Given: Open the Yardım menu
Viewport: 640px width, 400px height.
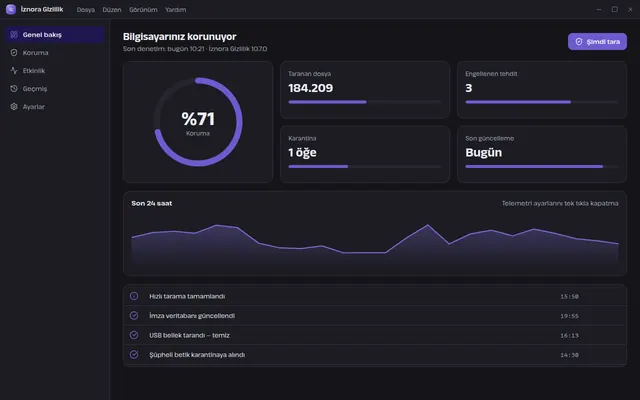Looking at the screenshot, I should (x=176, y=10).
